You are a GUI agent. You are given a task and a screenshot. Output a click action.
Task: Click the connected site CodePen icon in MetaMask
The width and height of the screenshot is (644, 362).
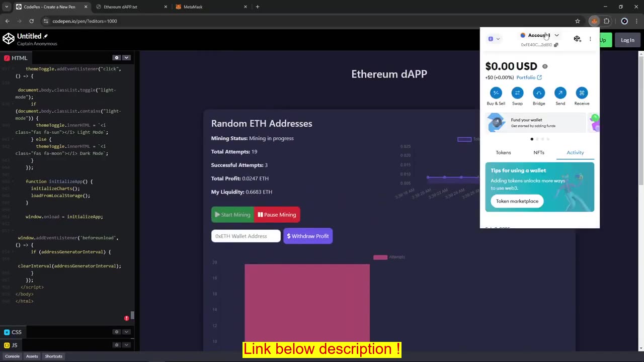coord(577,39)
